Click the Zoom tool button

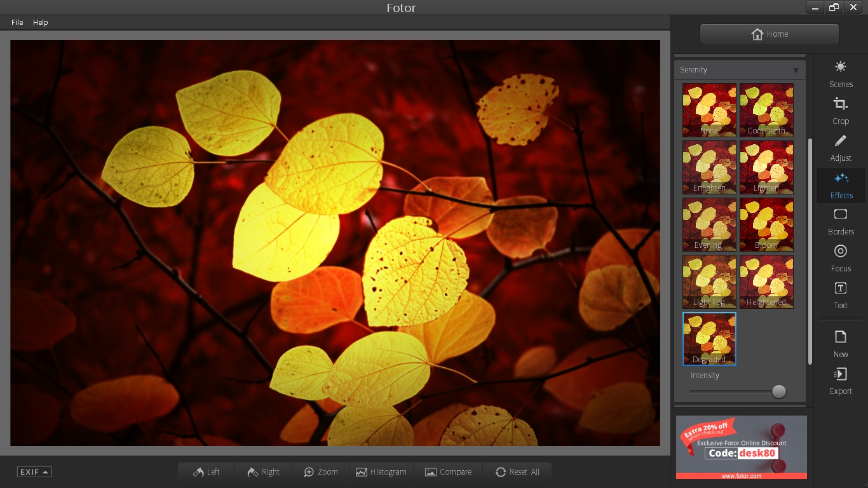321,471
